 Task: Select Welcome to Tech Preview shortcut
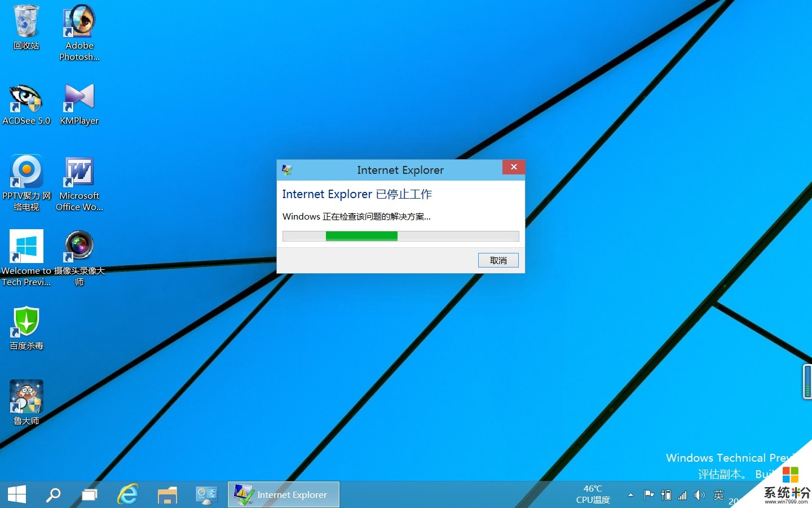pos(26,258)
